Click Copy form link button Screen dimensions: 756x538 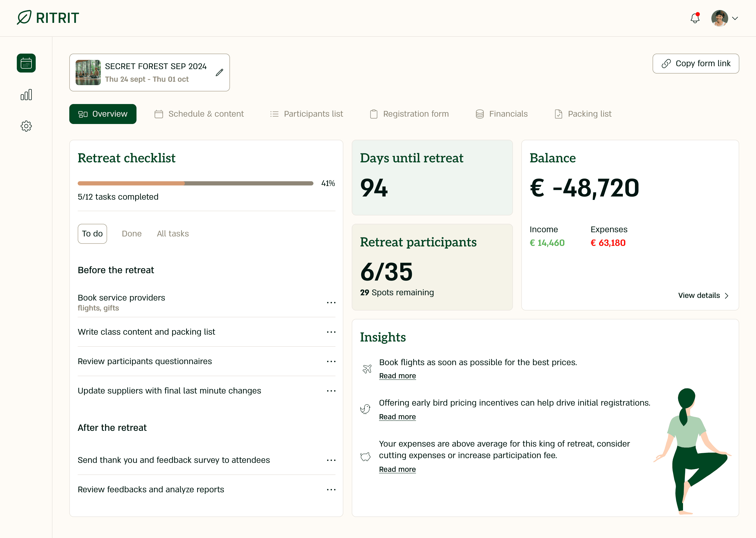point(695,64)
